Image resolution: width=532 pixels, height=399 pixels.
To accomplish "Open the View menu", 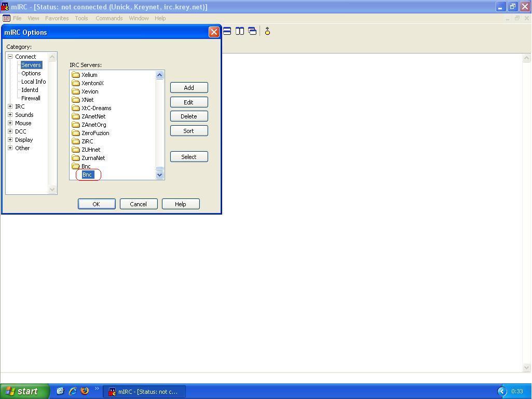I will click(33, 18).
